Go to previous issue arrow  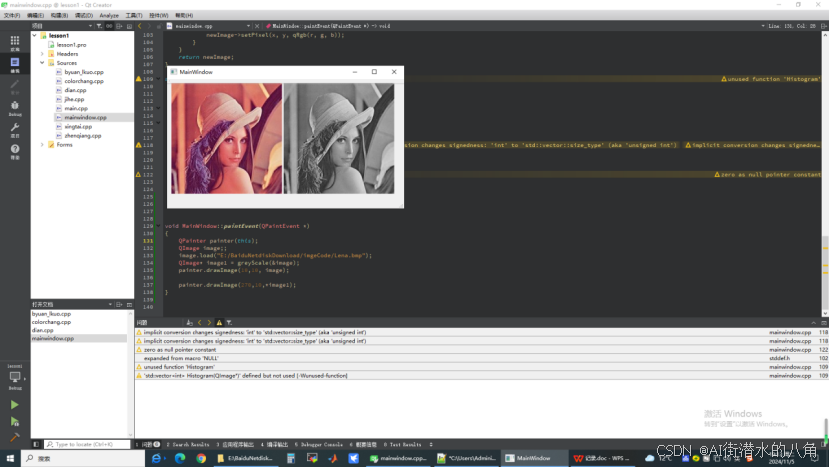point(200,322)
